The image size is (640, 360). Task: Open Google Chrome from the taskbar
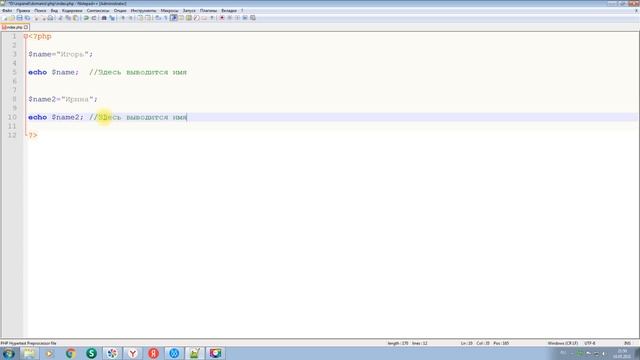tap(70, 353)
